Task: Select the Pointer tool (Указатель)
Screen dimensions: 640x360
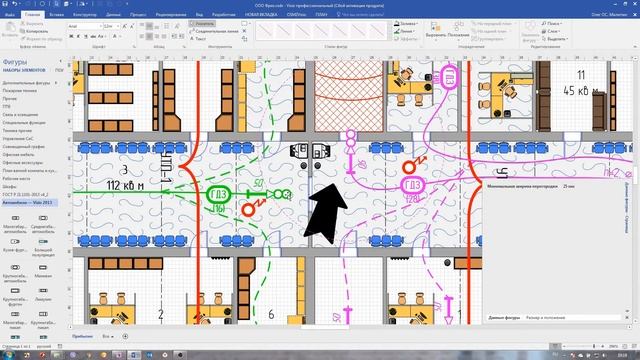Action: (202, 24)
